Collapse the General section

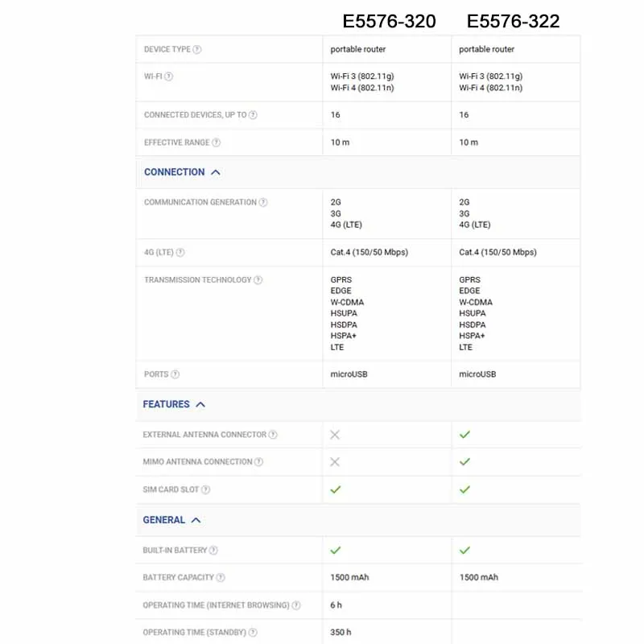(196, 520)
